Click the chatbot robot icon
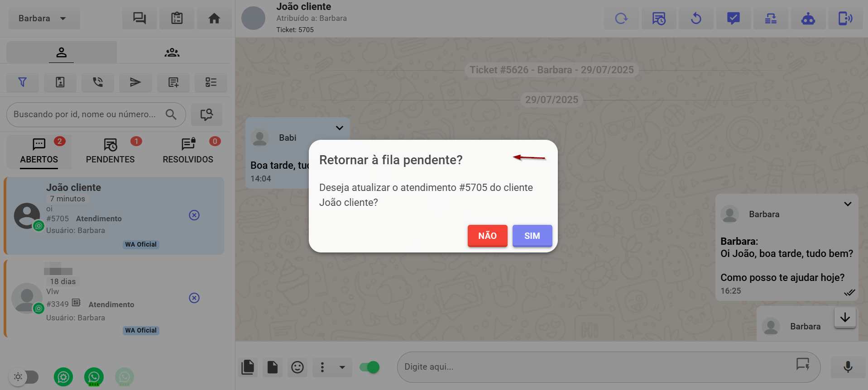This screenshot has width=868, height=390. pos(808,19)
